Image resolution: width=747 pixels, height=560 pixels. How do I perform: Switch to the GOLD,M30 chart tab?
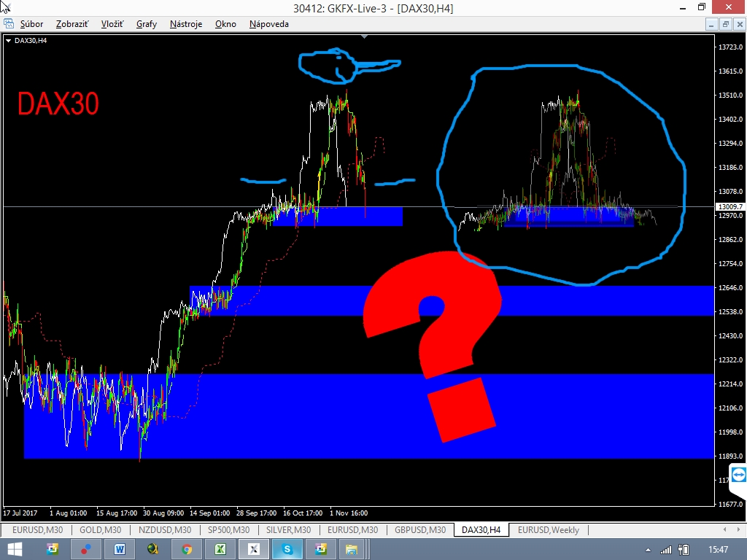coord(100,530)
